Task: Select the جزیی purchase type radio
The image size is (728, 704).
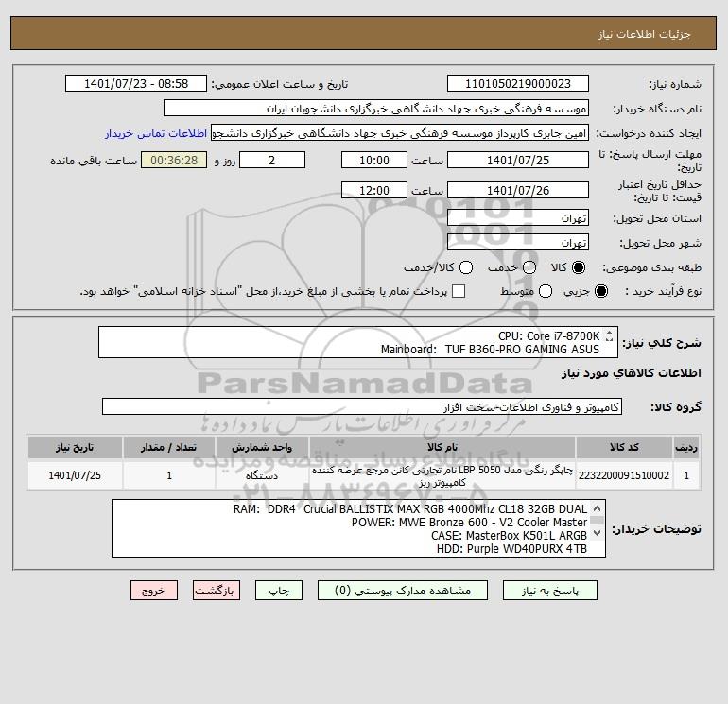Action: click(601, 291)
